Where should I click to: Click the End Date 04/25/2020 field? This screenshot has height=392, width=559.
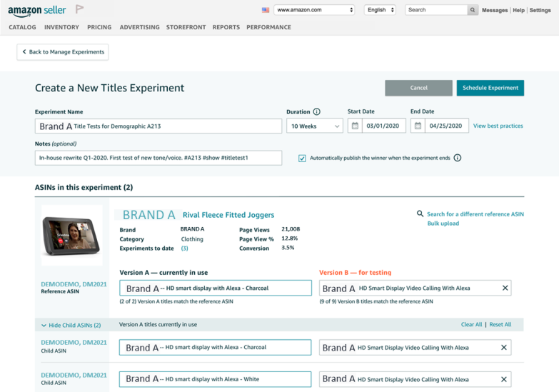446,126
